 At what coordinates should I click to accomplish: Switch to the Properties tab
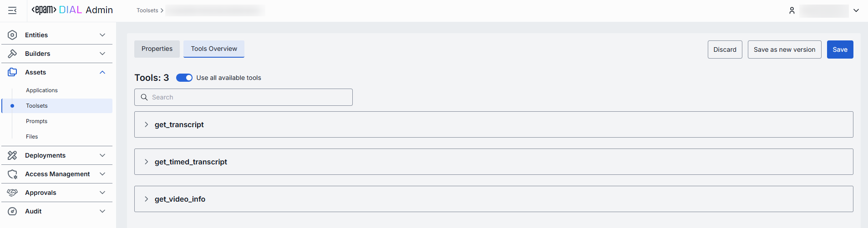(x=157, y=49)
